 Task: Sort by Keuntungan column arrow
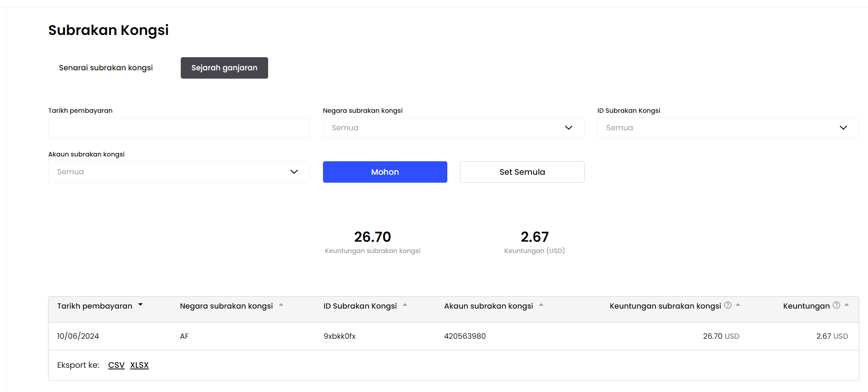847,305
